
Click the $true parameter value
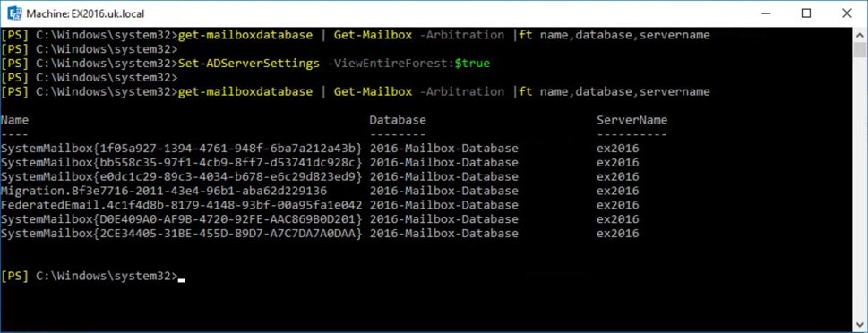pos(472,63)
